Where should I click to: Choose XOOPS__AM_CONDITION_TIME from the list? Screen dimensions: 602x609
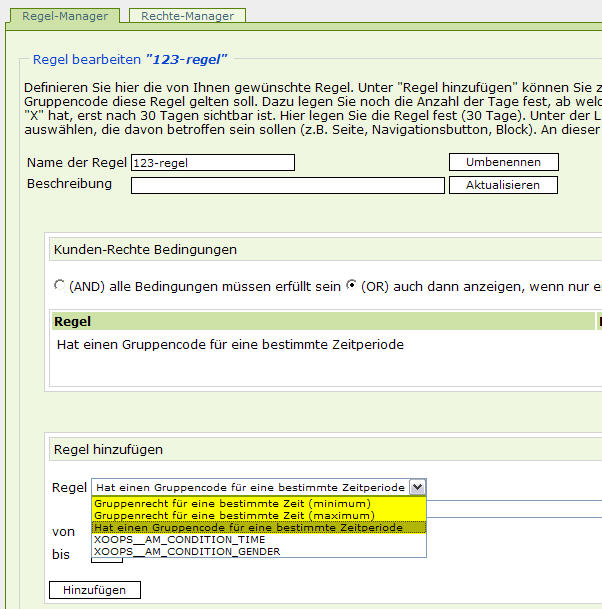click(180, 539)
